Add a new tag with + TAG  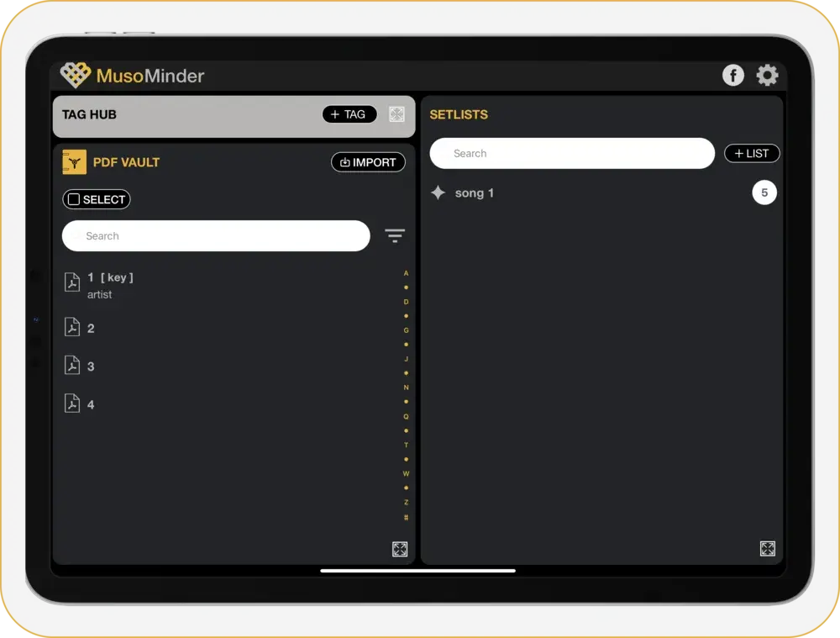[349, 114]
